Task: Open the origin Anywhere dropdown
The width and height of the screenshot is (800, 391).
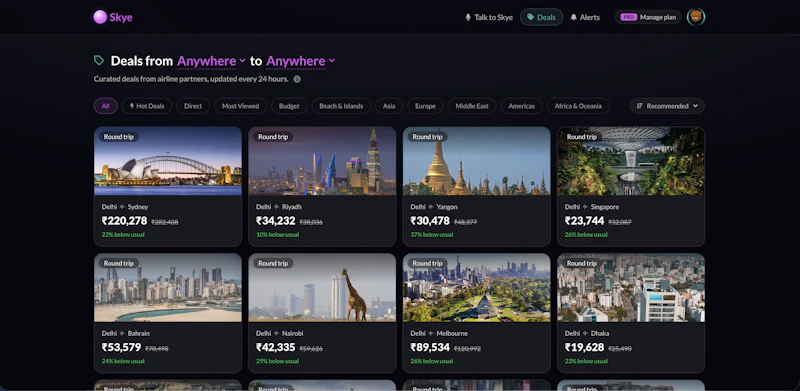Action: click(211, 61)
